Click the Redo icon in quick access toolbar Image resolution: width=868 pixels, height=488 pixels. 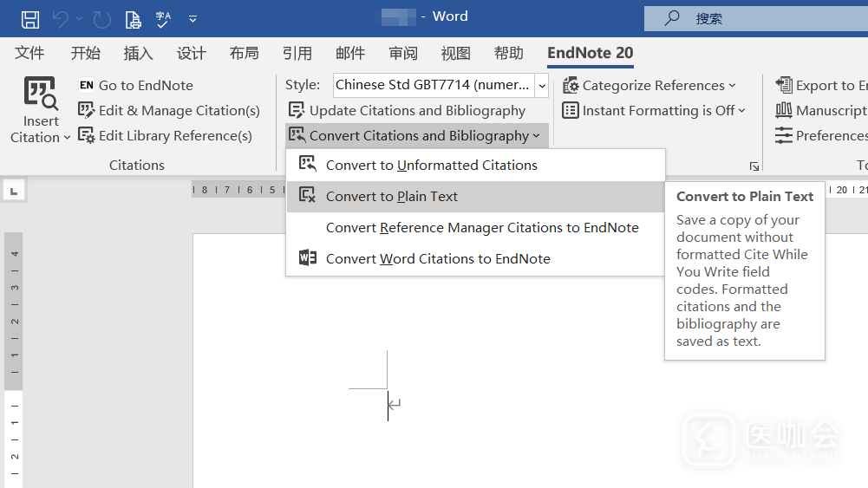click(101, 18)
